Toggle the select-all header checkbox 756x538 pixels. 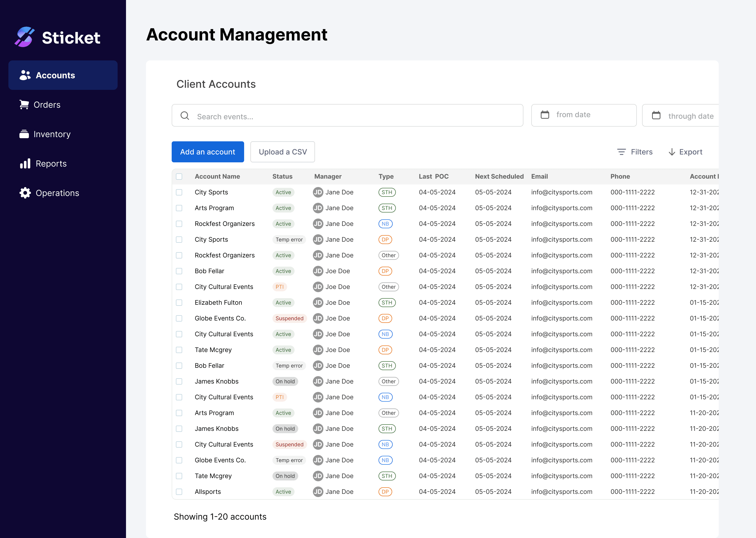(179, 177)
